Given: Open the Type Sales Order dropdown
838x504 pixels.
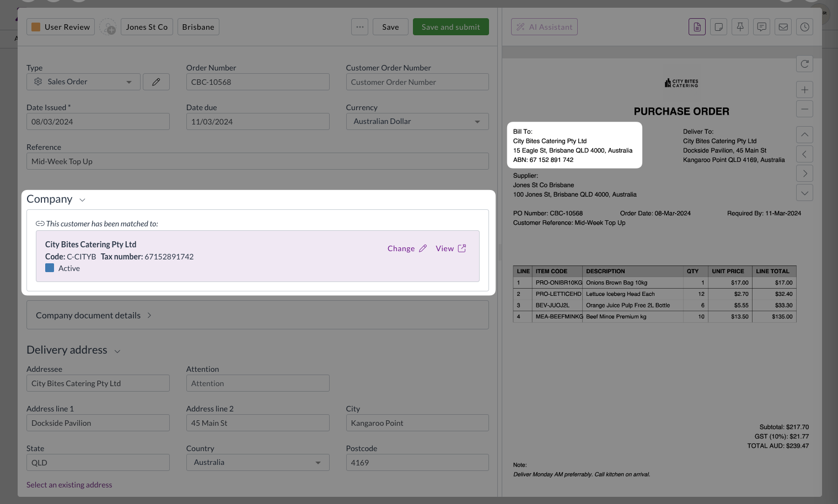Looking at the screenshot, I should [x=83, y=82].
